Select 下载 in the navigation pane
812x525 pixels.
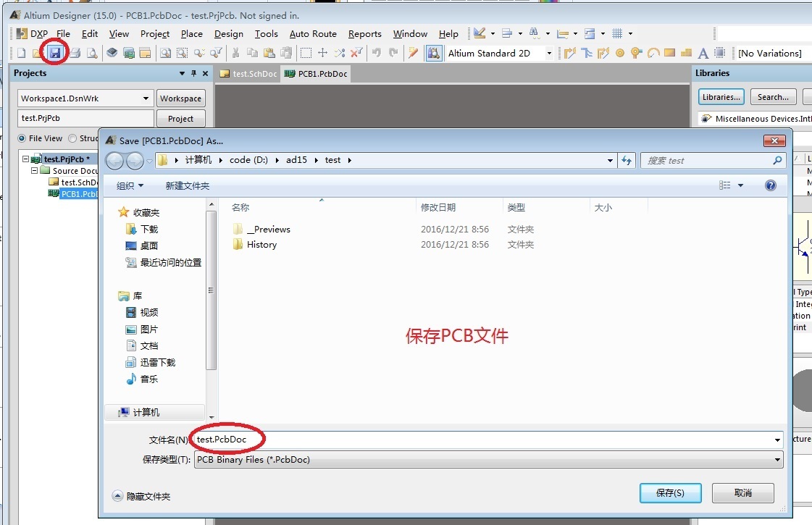tap(142, 230)
